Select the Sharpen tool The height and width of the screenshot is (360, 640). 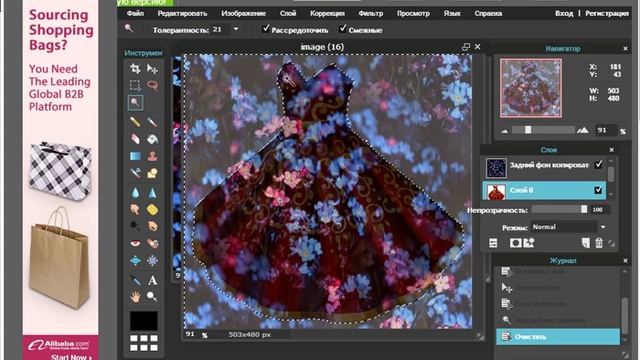pos(152,192)
